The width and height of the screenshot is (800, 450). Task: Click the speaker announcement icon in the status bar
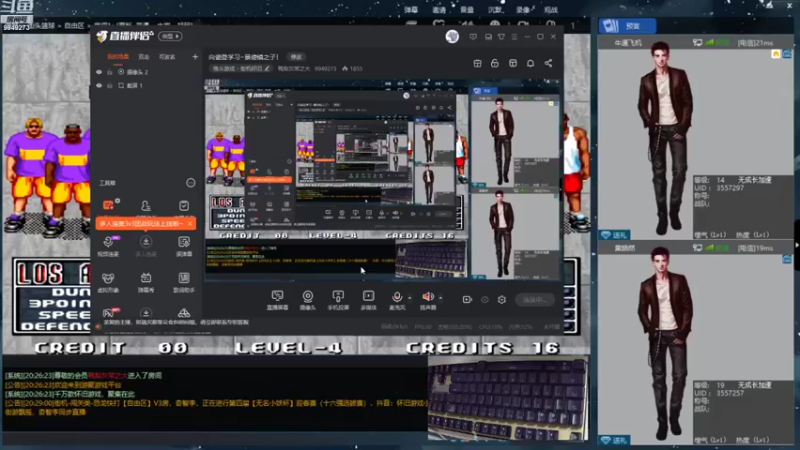click(x=98, y=326)
